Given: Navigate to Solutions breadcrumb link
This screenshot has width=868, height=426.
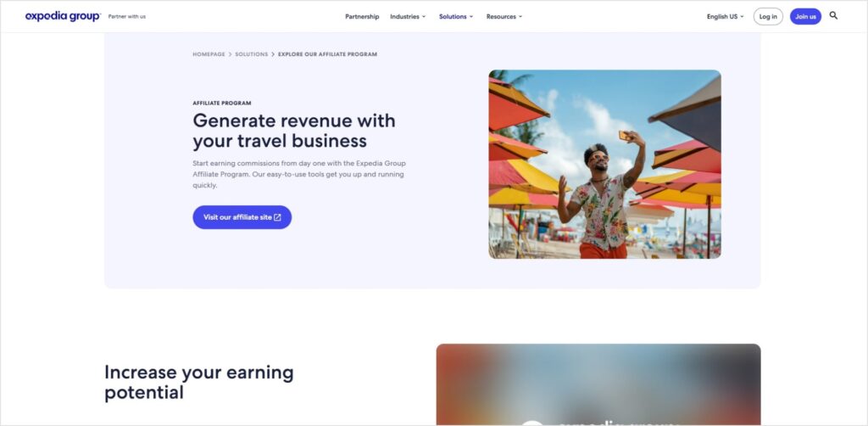Looking at the screenshot, I should tap(251, 54).
